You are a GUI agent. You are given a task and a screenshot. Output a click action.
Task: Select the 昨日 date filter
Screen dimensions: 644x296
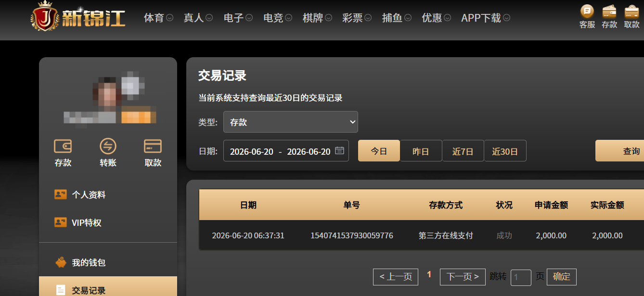421,151
